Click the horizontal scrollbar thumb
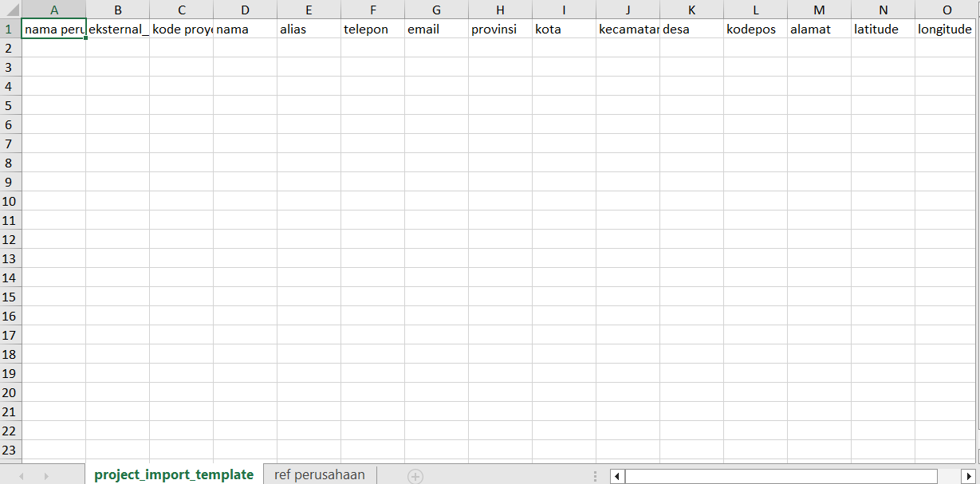 (781, 474)
